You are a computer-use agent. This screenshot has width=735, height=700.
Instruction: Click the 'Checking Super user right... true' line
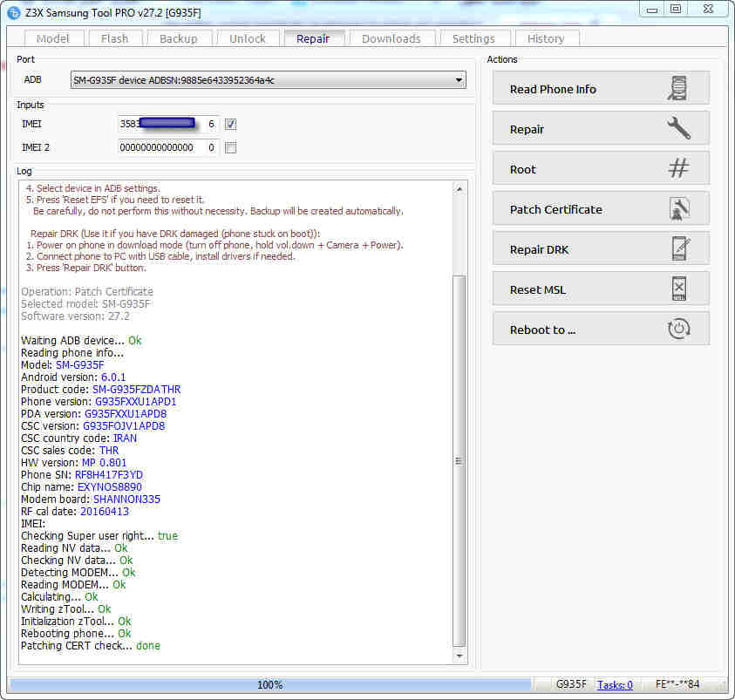coord(99,535)
